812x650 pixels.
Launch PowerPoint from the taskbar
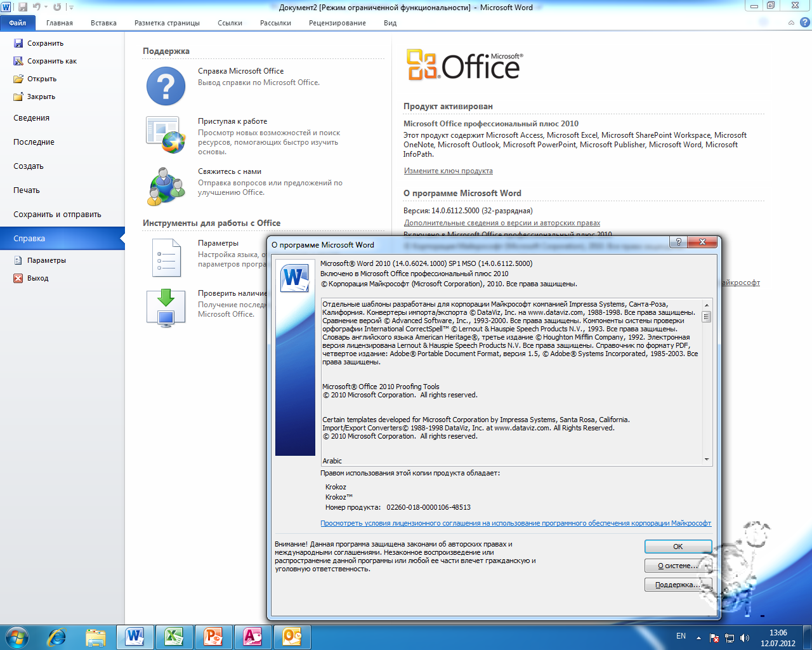point(213,636)
